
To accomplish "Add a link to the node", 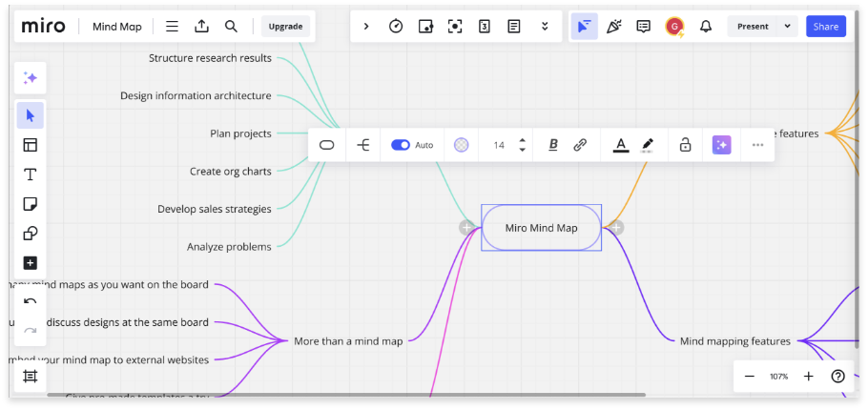I will 580,145.
